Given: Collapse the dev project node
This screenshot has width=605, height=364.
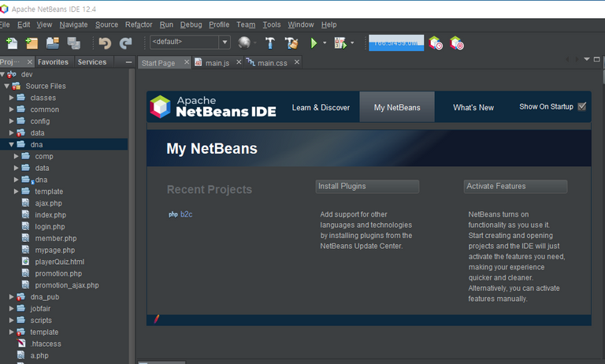Looking at the screenshot, I should (x=2, y=74).
